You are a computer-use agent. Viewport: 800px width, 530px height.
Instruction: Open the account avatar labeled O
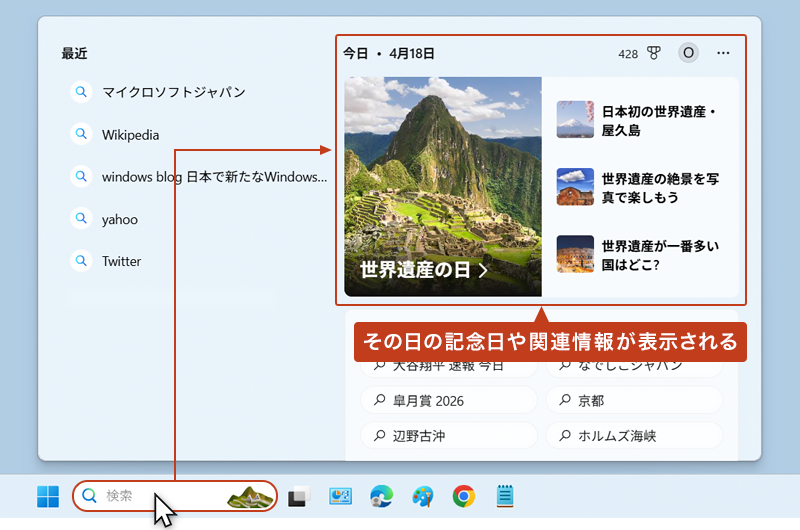688,53
